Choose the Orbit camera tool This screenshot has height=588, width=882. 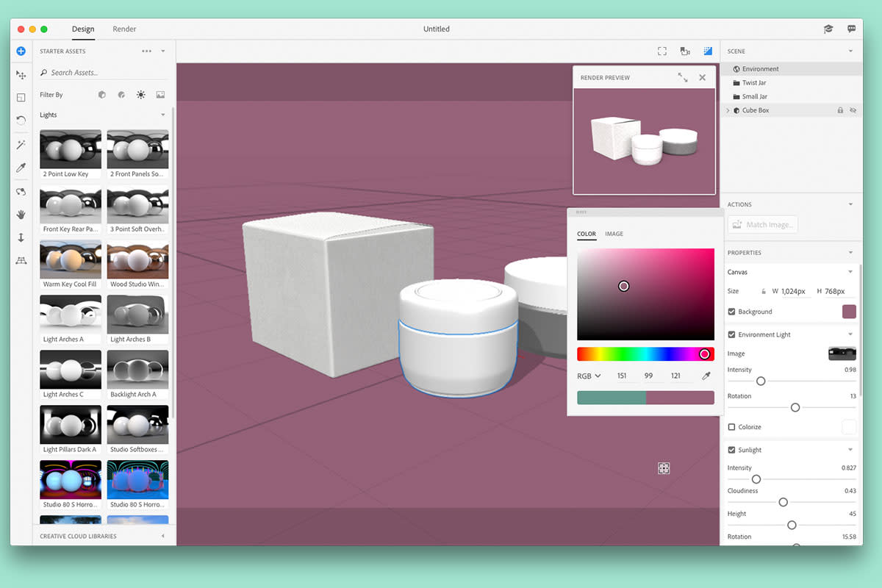tap(21, 192)
